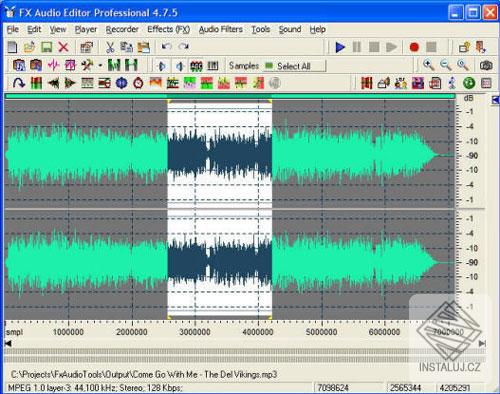500x394 pixels.
Task: Click the stop-recording square after Record
Action: click(431, 47)
